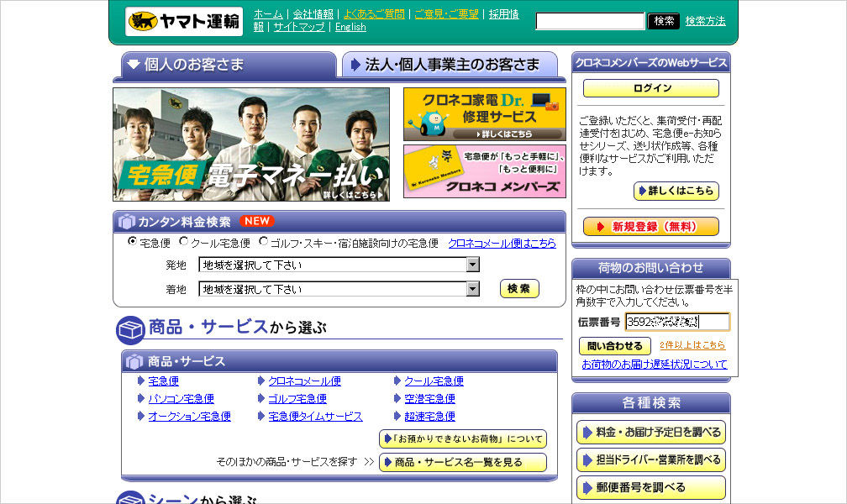This screenshot has height=504, width=847.
Task: Click the 問い合わせる button
Action: (x=615, y=346)
